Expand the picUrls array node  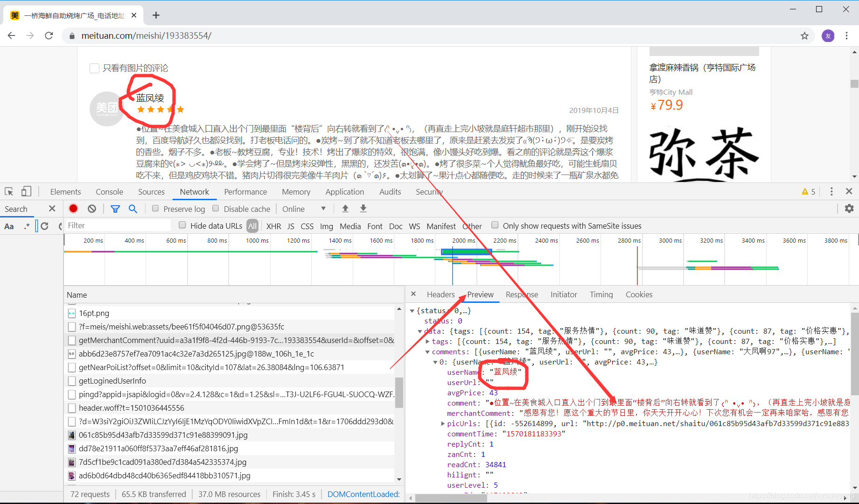pyautogui.click(x=443, y=424)
